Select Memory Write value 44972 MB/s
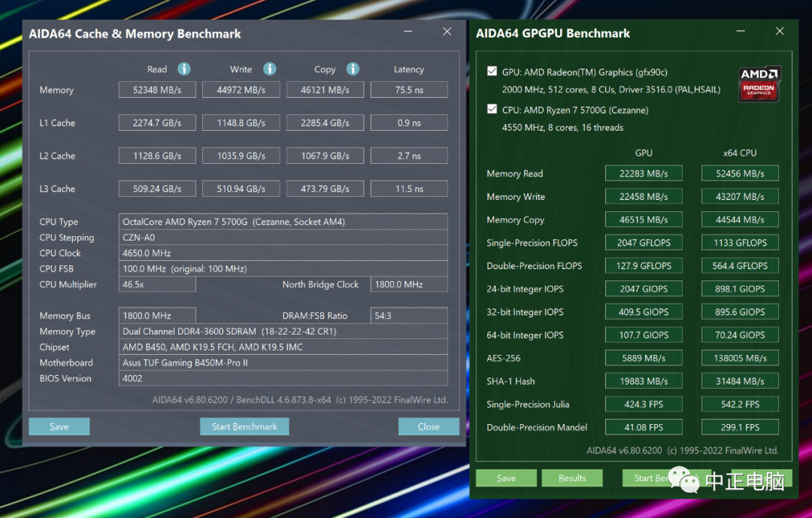Image resolution: width=812 pixels, height=518 pixels. [x=241, y=89]
